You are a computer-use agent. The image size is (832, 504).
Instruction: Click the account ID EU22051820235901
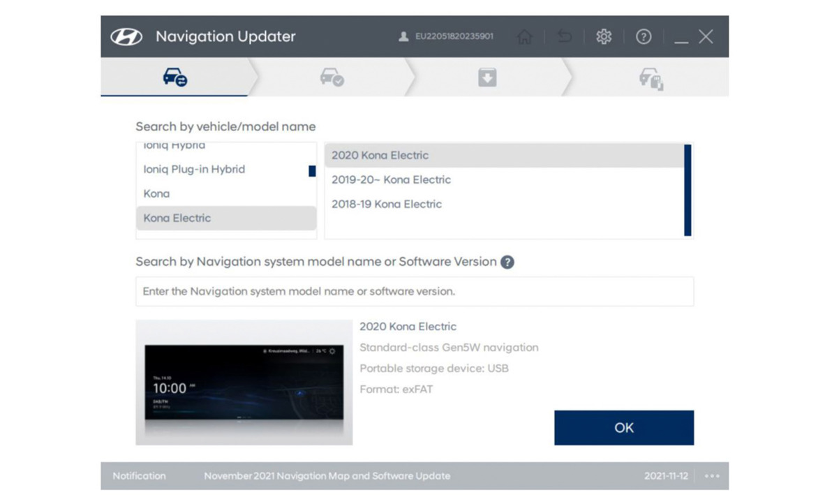[x=454, y=36]
